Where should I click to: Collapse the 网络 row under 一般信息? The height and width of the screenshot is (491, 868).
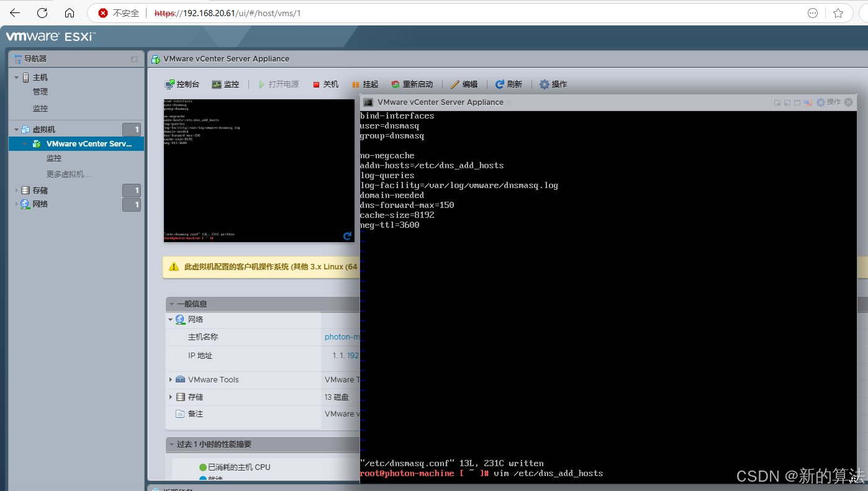point(171,320)
